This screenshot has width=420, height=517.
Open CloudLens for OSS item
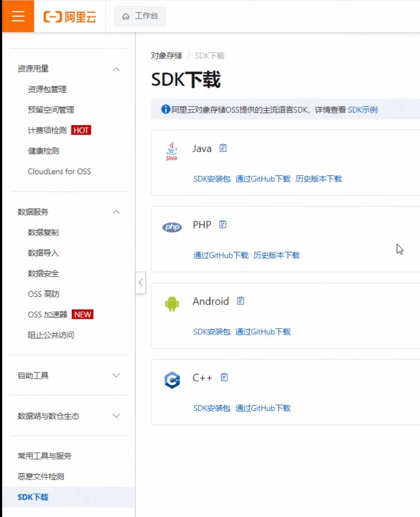point(59,171)
